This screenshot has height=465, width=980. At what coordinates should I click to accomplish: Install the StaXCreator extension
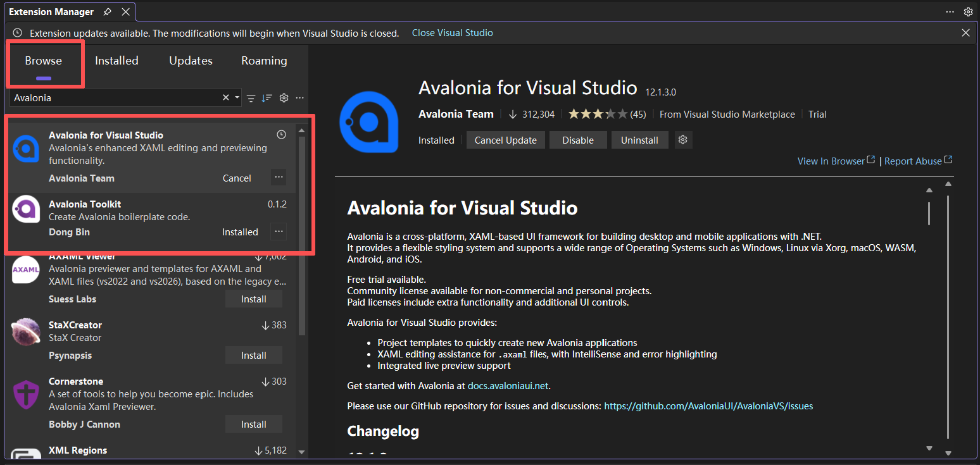point(254,356)
